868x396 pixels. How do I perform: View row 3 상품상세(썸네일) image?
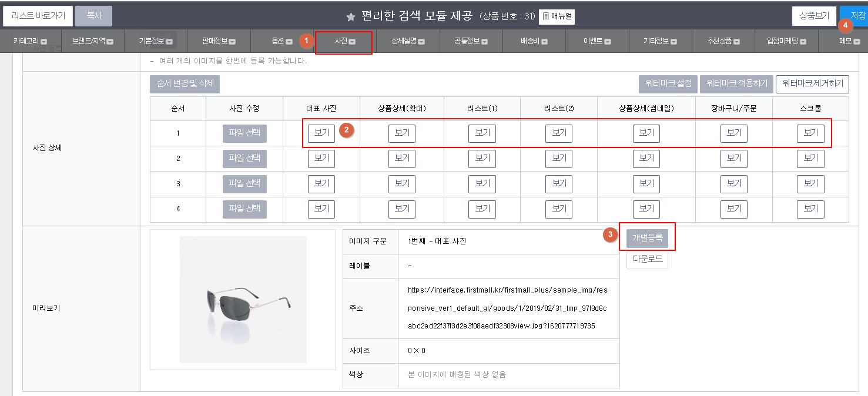click(646, 184)
